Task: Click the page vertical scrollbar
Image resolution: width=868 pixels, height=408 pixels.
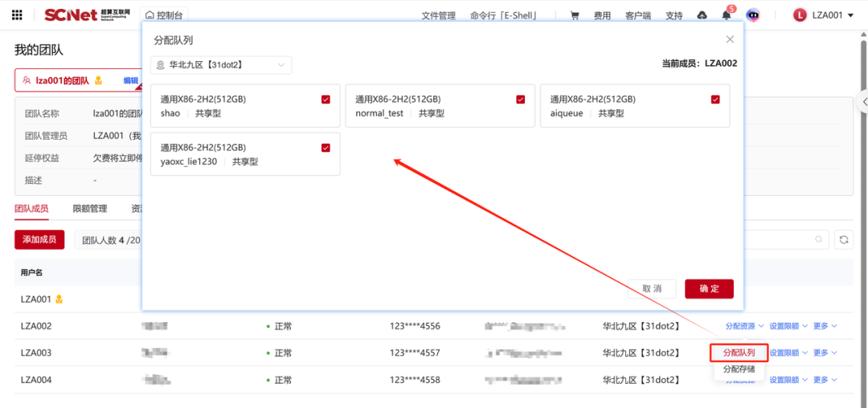Action: pyautogui.click(x=864, y=221)
